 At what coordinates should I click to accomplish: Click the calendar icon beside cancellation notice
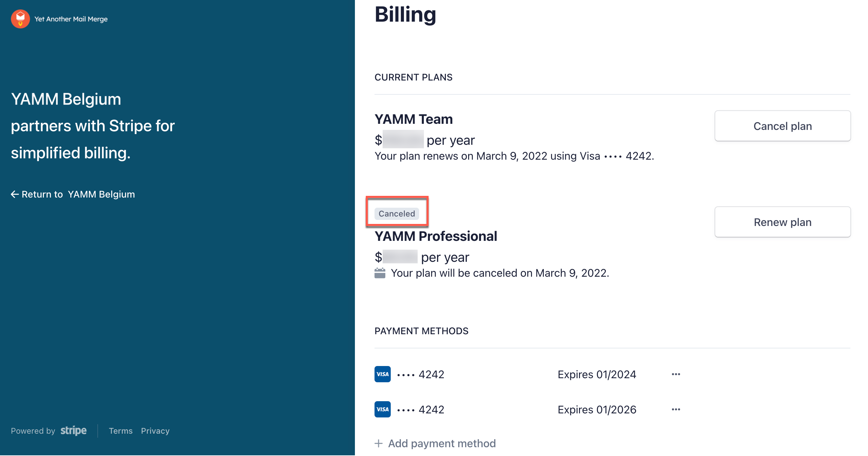380,273
